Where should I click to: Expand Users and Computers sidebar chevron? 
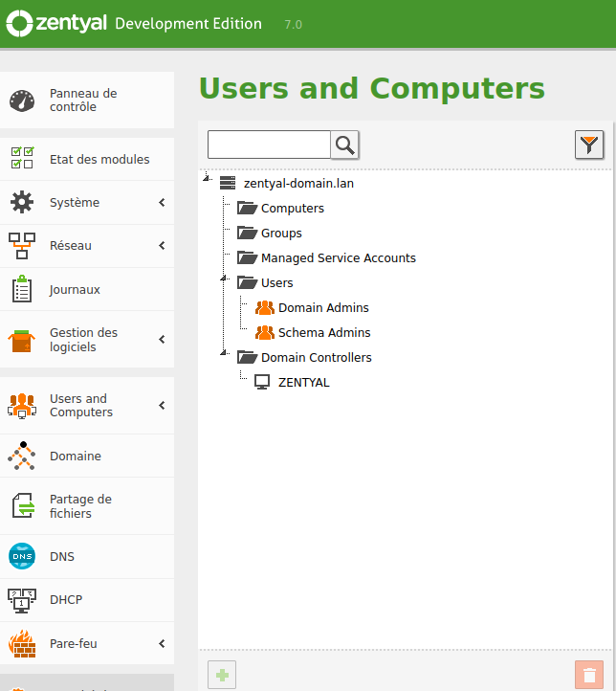pos(162,406)
